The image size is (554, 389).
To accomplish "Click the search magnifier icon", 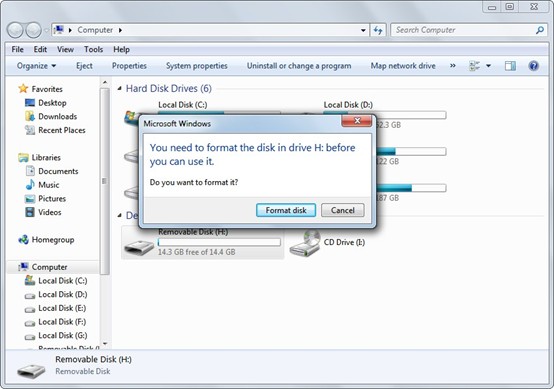I will [540, 30].
